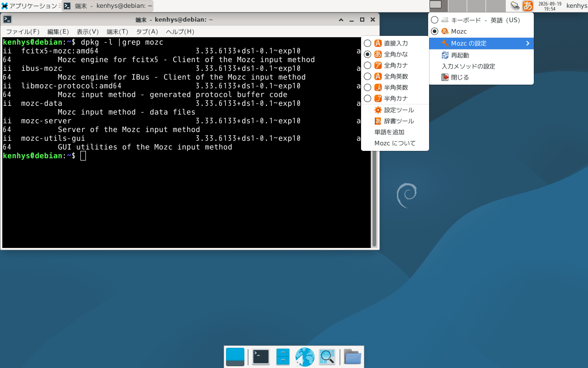
Task: Switch to the fourth workspace in pager
Action: (495, 6)
